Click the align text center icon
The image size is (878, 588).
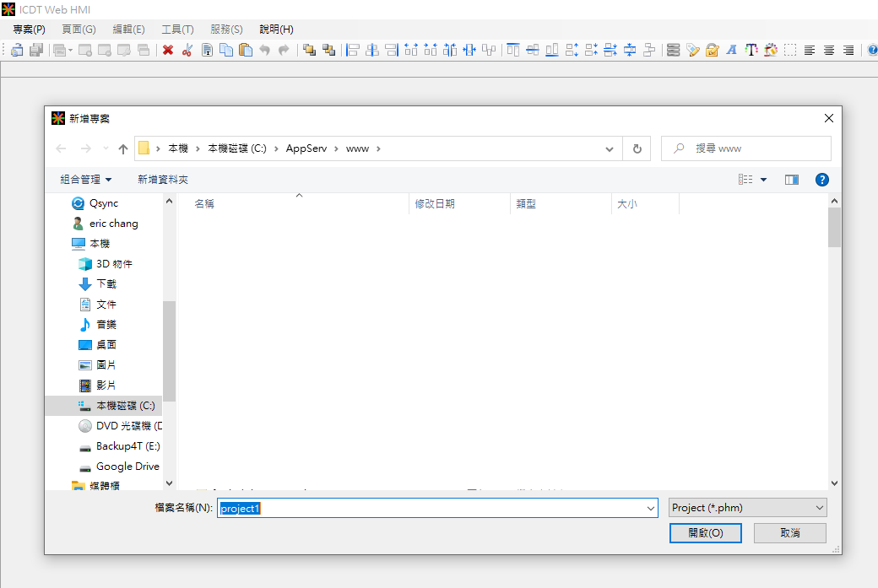click(x=829, y=51)
